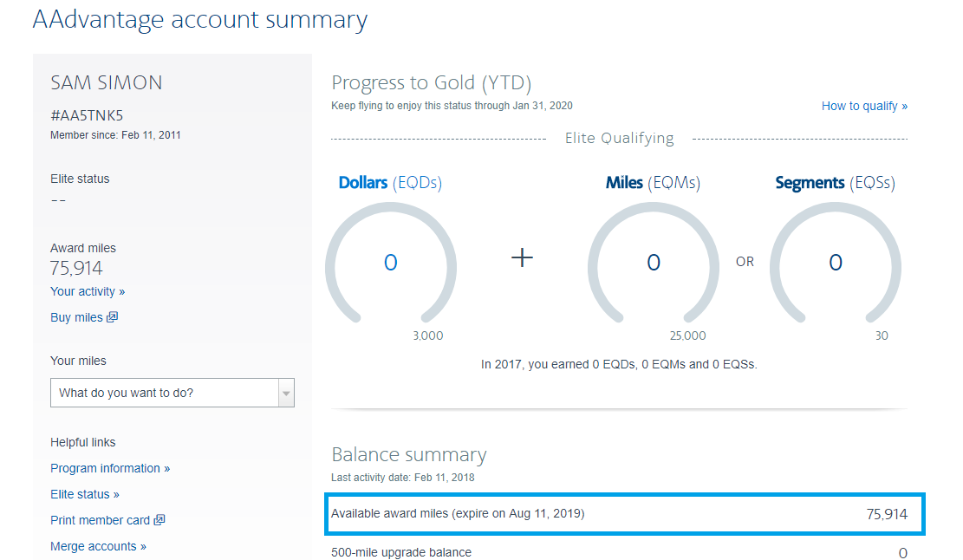Click the Miles (EQMs) progress gauge
Viewport: 963px width, 560px height.
point(654,263)
